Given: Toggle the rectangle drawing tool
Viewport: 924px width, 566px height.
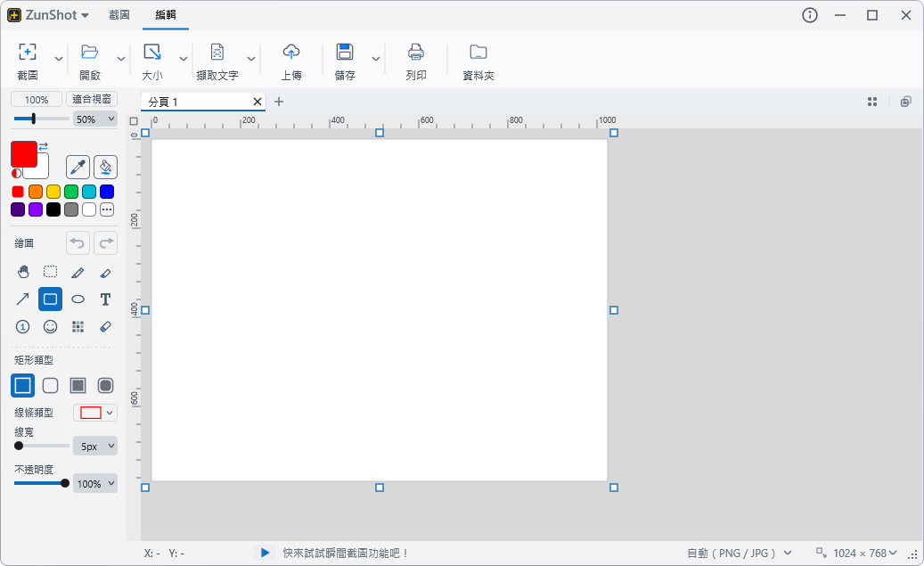Looking at the screenshot, I should point(51,299).
